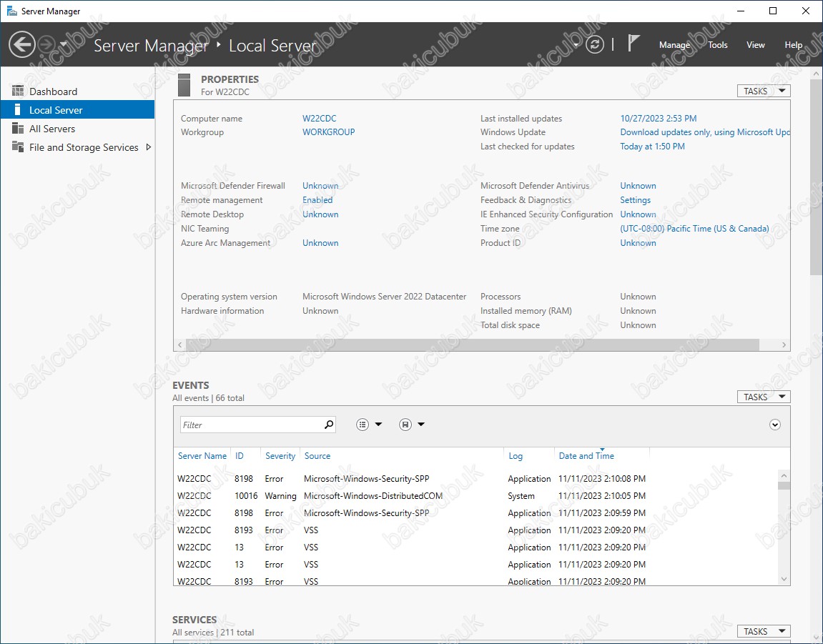Expand the events filter chevron button
The height and width of the screenshot is (644, 823).
coord(774,425)
